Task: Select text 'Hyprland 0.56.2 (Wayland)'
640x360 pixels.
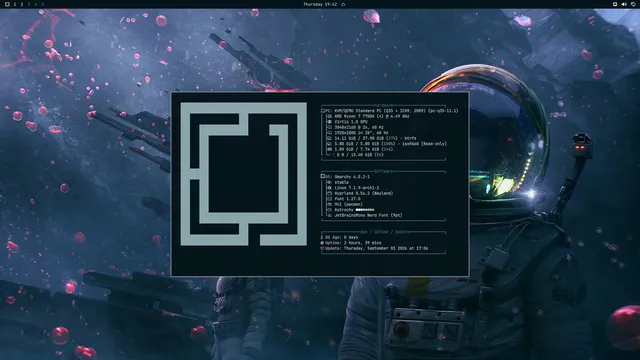Action: tap(364, 193)
